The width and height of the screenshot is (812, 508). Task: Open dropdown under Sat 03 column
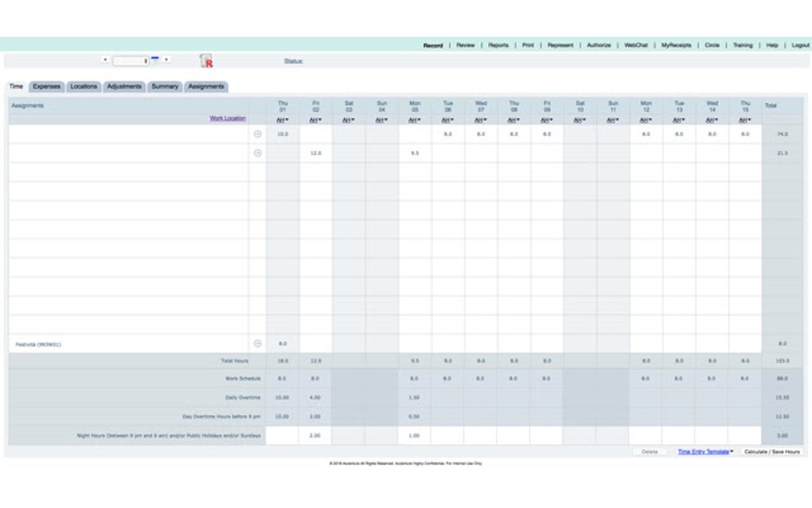pos(349,120)
